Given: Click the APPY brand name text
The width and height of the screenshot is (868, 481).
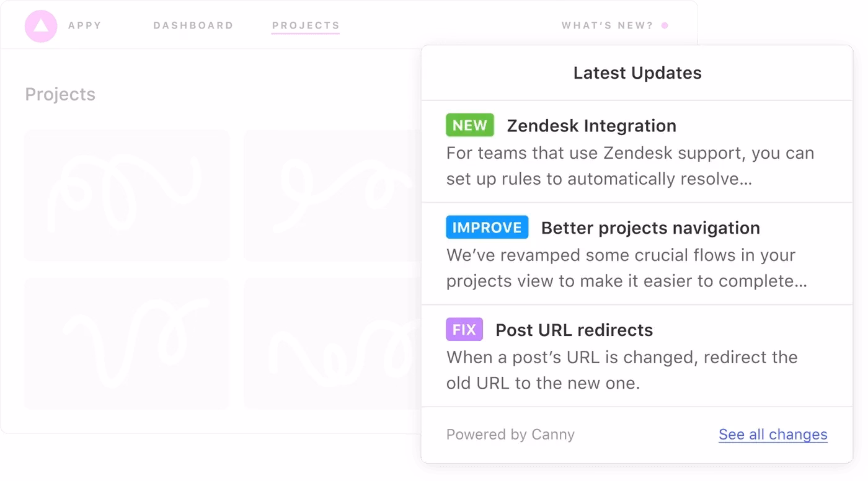Looking at the screenshot, I should 85,26.
